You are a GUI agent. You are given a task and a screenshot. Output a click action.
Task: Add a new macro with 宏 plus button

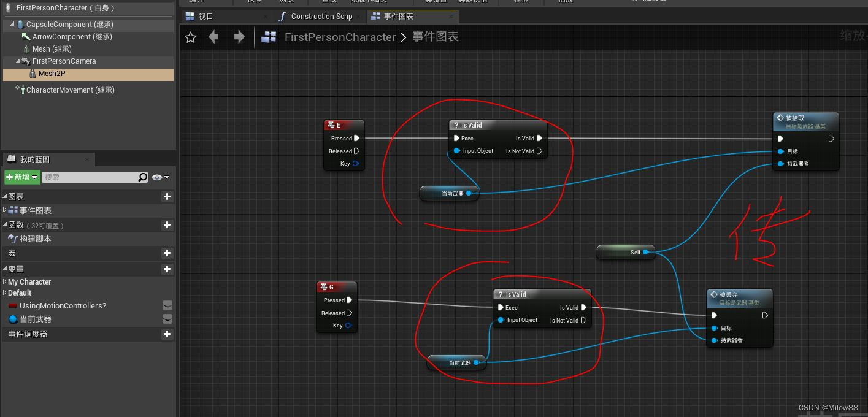point(167,253)
